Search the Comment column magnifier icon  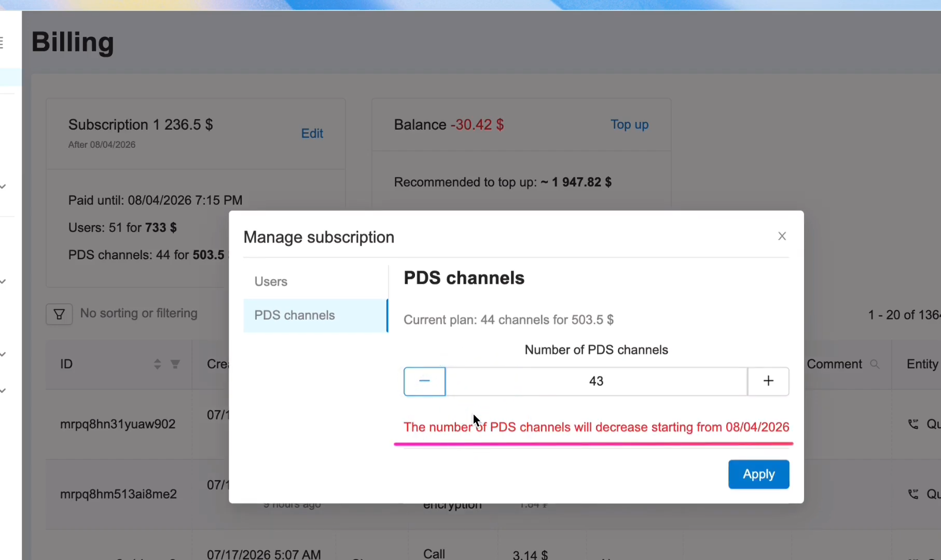(x=875, y=364)
